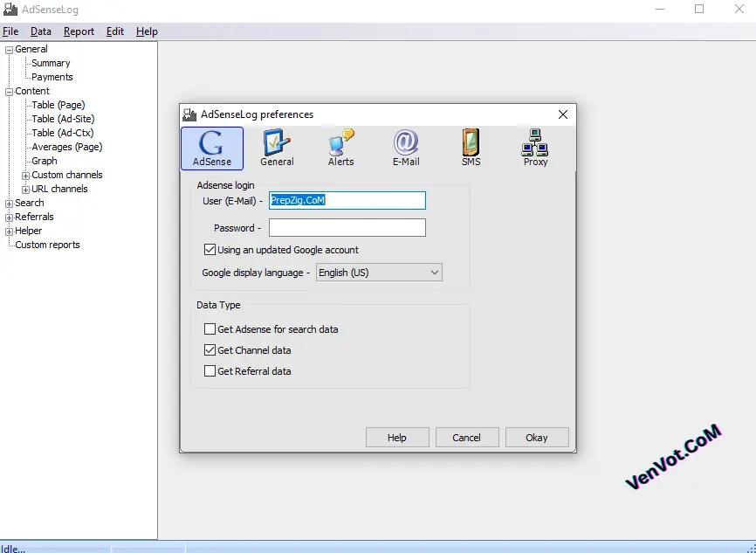Click the AdSenseLog app icon in title bar
The width and height of the screenshot is (756, 553).
click(x=10, y=9)
